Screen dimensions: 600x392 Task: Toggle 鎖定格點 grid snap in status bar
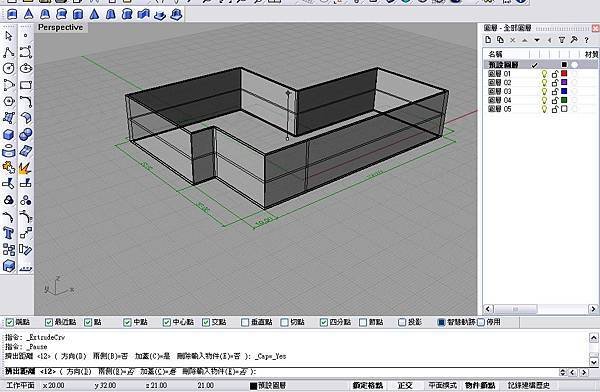tap(367, 385)
